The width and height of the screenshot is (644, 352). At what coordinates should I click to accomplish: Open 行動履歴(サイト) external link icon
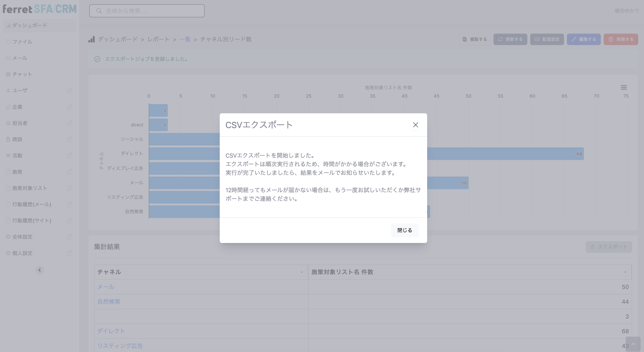click(x=69, y=220)
